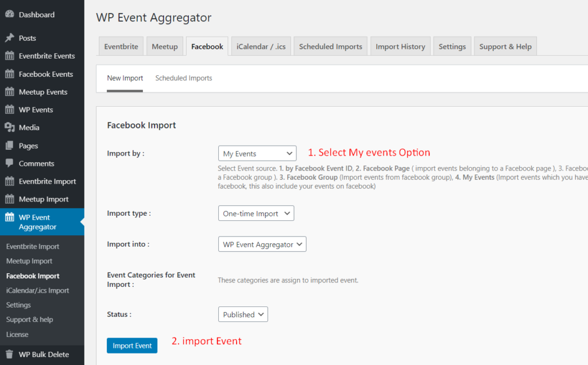Open the Scheduled Imports sub-tab link
The height and width of the screenshot is (365, 588).
[184, 78]
